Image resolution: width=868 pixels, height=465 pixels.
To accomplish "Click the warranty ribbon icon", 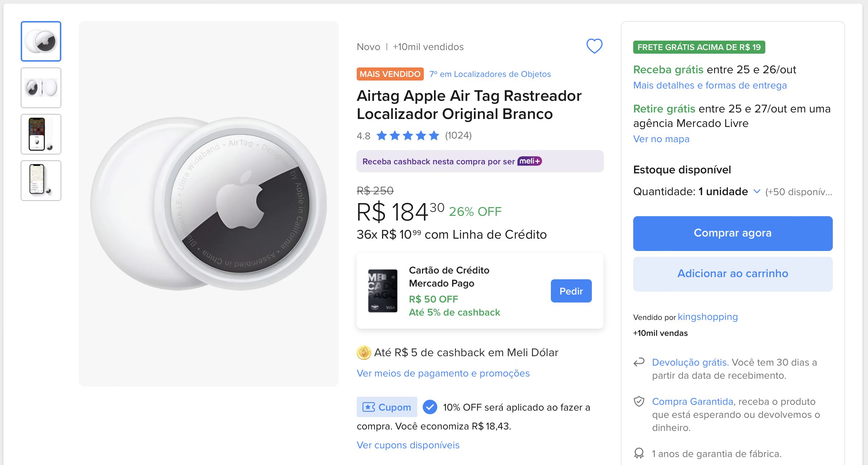I will coord(639,453).
